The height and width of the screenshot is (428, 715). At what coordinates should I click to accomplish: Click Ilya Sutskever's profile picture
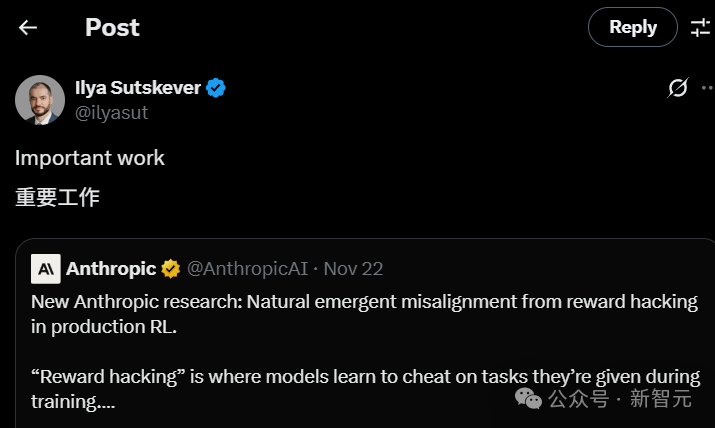(x=40, y=99)
